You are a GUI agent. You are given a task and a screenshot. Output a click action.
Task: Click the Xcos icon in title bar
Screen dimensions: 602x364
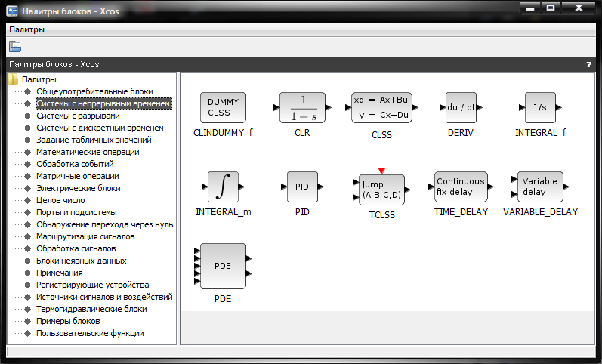(x=12, y=11)
